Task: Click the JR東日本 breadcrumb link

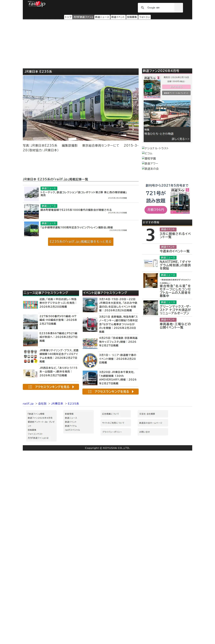Action: coord(57,403)
